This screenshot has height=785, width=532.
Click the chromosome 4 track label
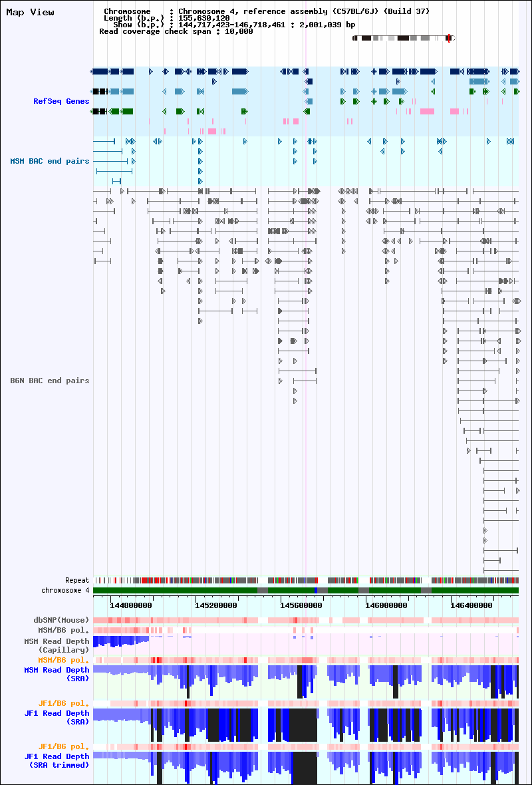click(66, 591)
